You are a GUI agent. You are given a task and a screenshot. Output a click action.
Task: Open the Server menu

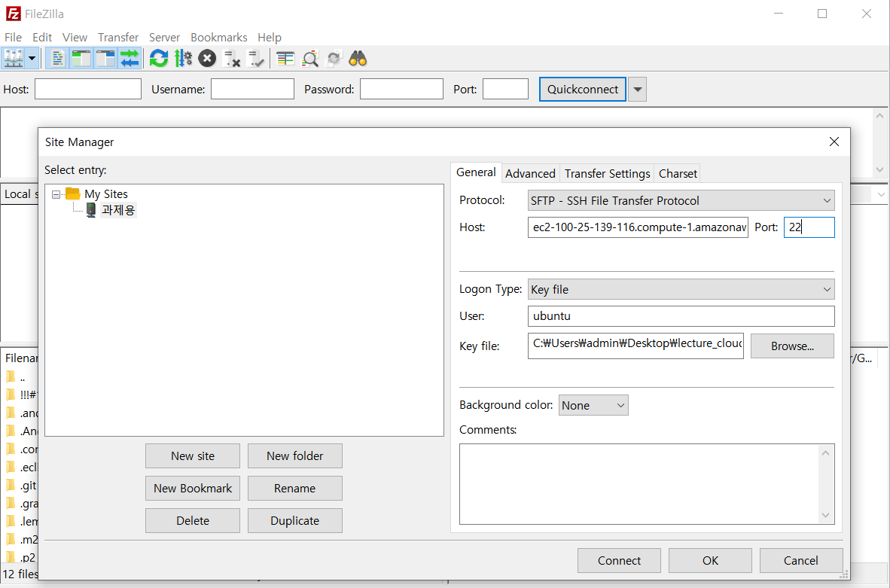[165, 38]
